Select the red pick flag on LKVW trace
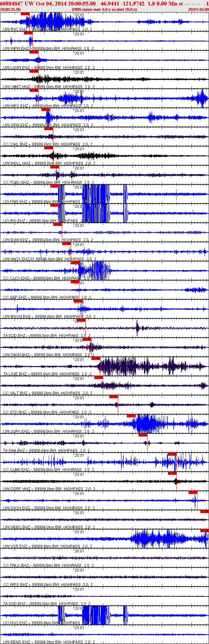This screenshot has width=209, height=644. click(34, 52)
